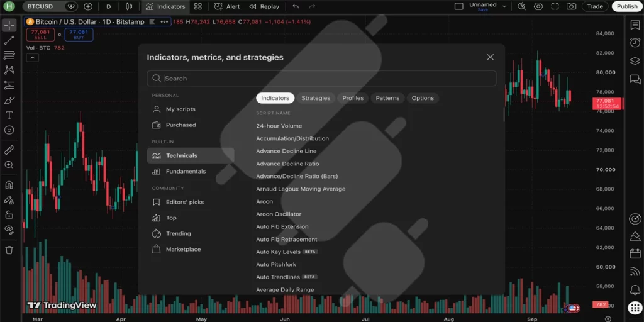Click the trash remove objects icon
The width and height of the screenshot is (644, 322).
tap(9, 250)
